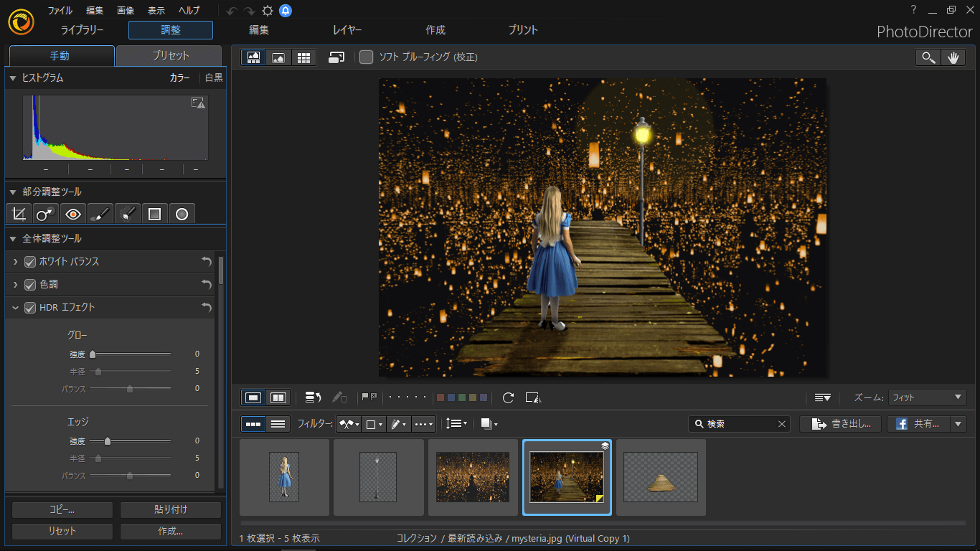Screen dimensions: 980x551
Task: Open the Help (ヘルプ) menu
Action: pos(189,11)
